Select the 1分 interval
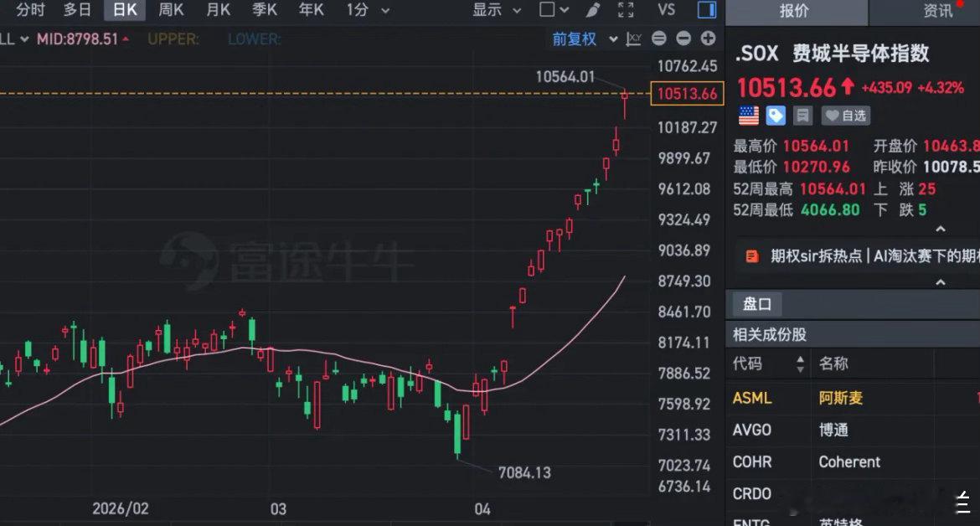This screenshot has width=980, height=526. point(357,10)
